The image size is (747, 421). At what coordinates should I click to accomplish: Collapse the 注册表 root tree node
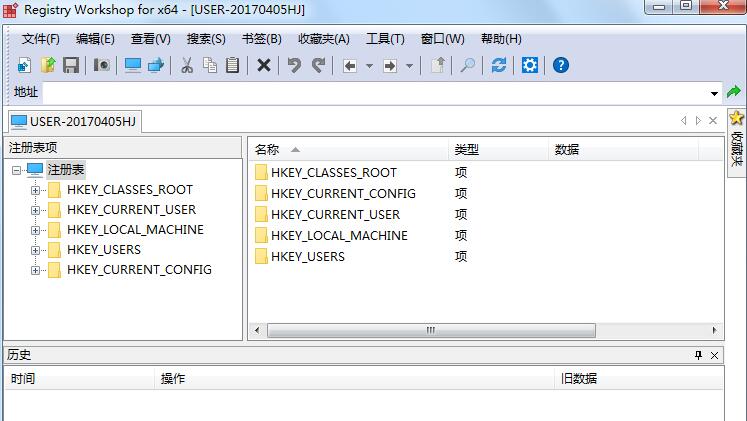pos(16,170)
